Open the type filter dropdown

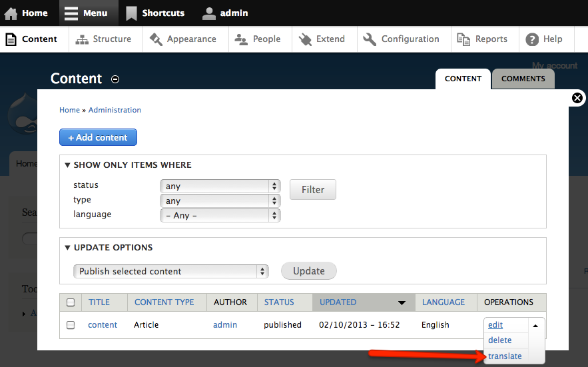tap(220, 200)
